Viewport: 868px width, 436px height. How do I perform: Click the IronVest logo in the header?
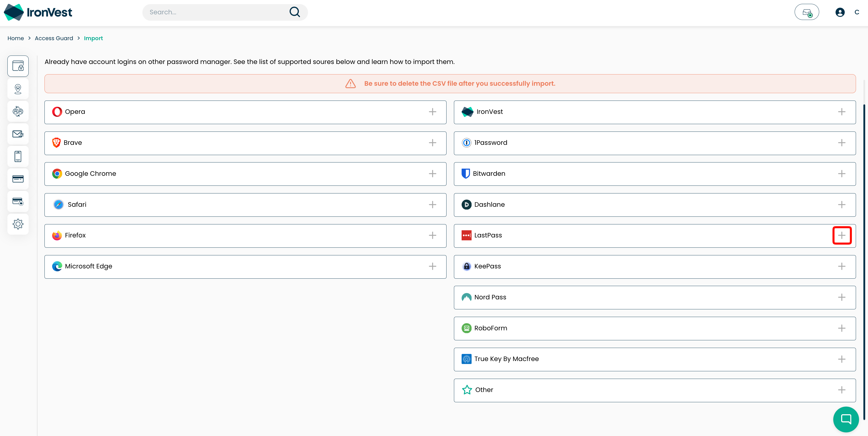tap(38, 12)
